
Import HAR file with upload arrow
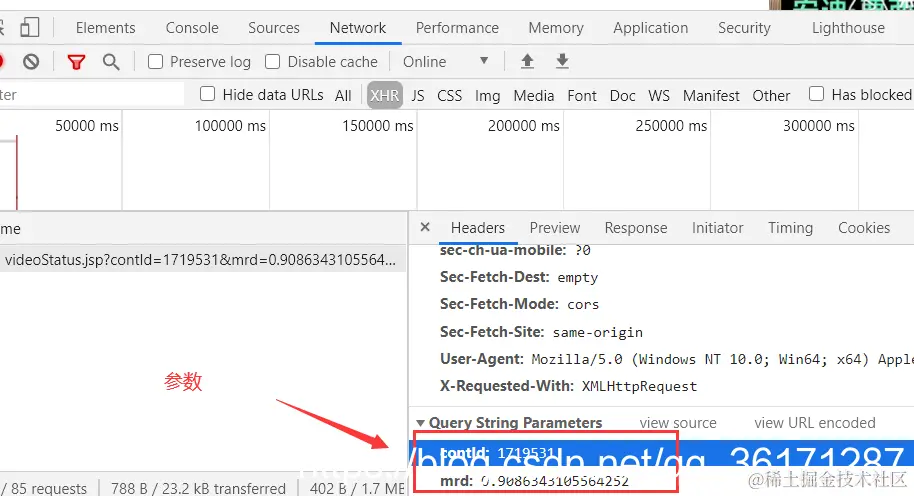(527, 61)
